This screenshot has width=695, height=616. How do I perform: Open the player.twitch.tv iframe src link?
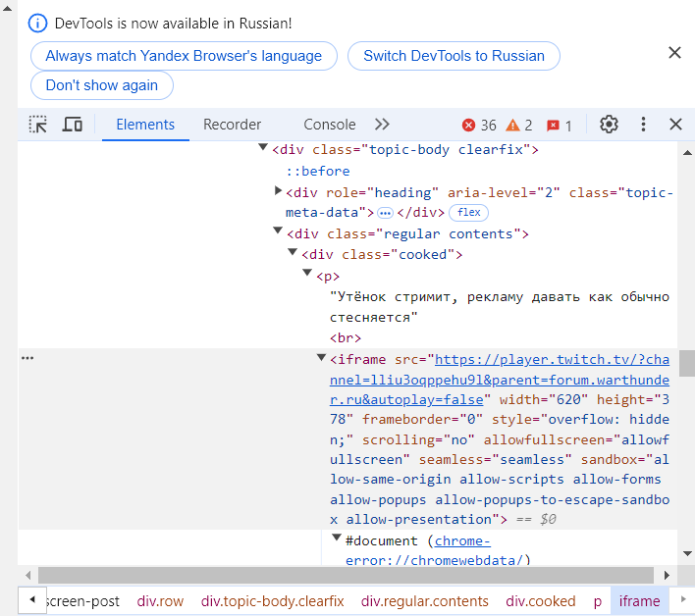[500, 380]
